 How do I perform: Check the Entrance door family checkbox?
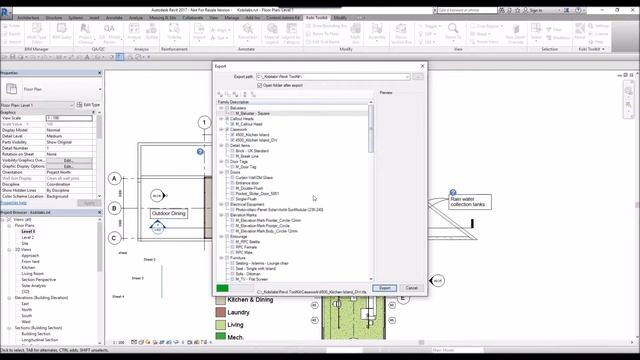[x=233, y=183]
